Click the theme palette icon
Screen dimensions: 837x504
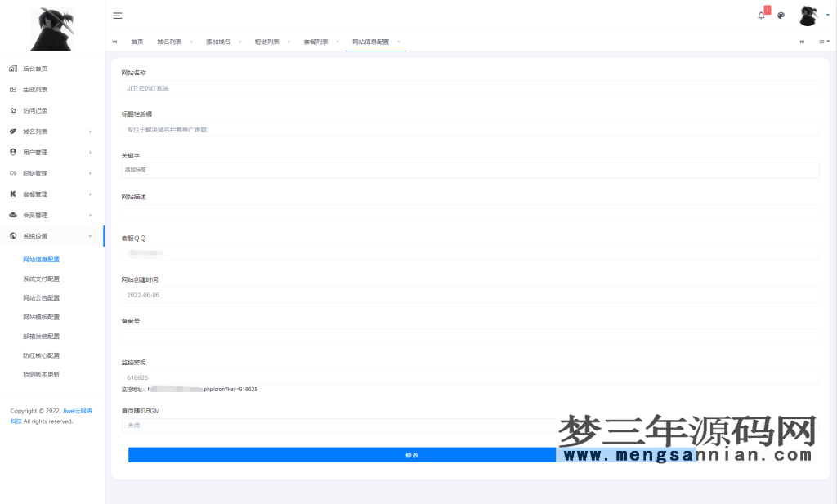point(781,15)
